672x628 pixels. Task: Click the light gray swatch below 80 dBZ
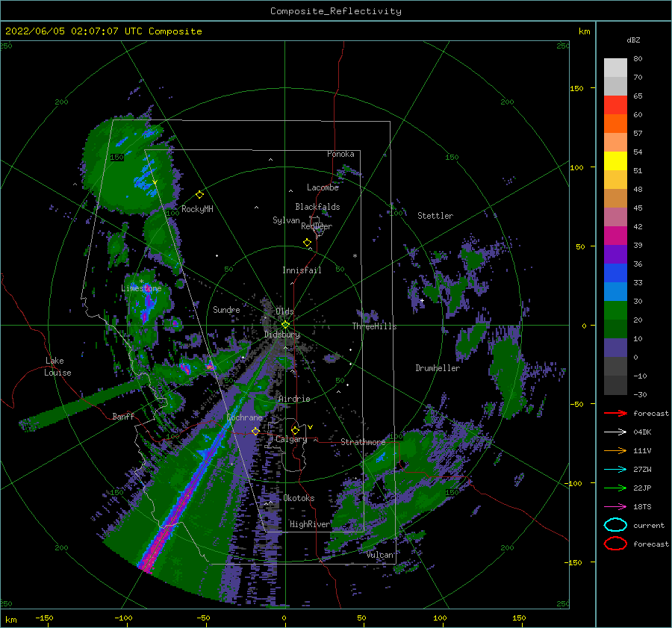point(615,68)
